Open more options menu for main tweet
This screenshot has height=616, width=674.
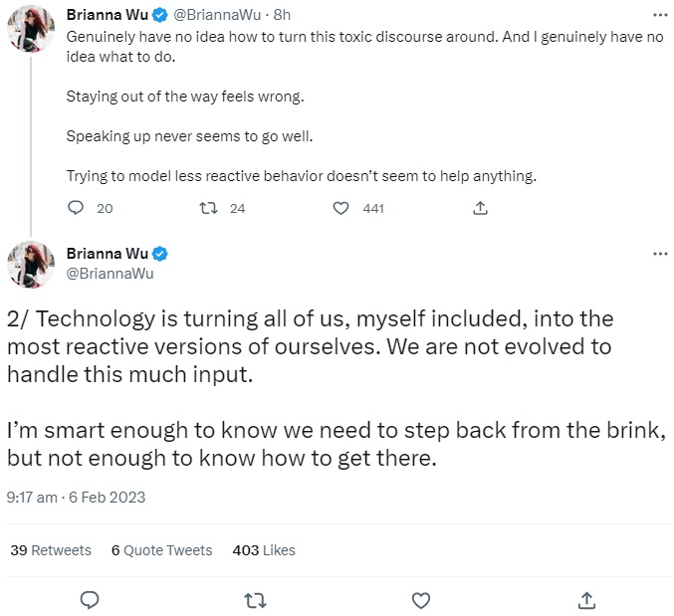(660, 254)
